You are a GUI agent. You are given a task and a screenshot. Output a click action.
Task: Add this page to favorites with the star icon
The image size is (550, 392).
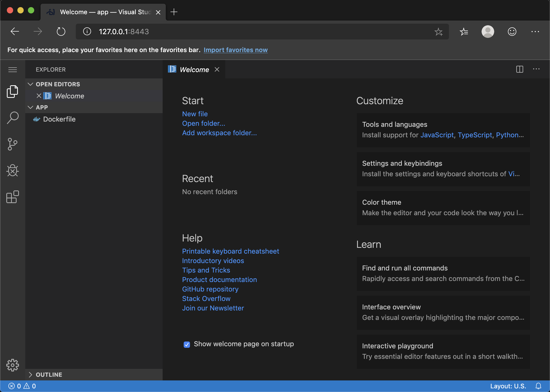tap(438, 32)
